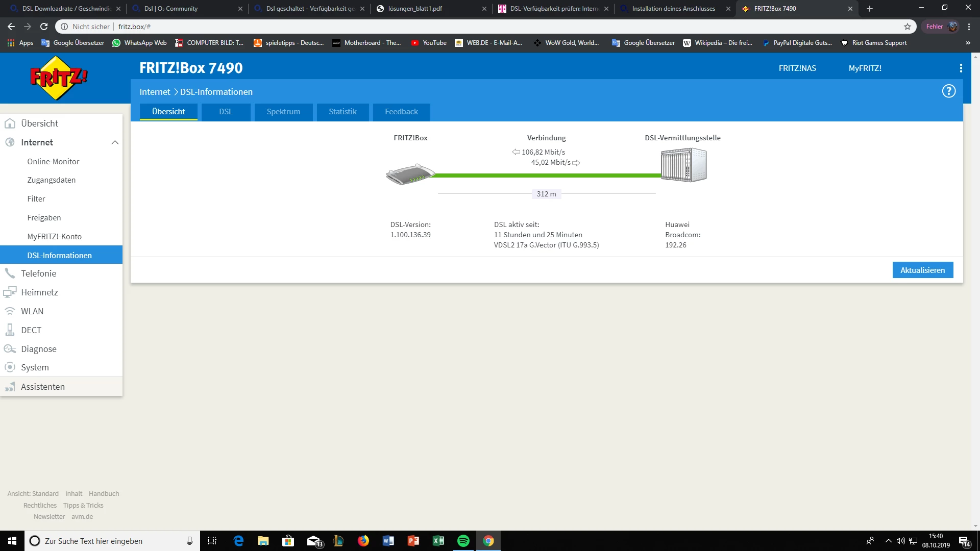Expand the Heimnetz menu section

click(39, 292)
